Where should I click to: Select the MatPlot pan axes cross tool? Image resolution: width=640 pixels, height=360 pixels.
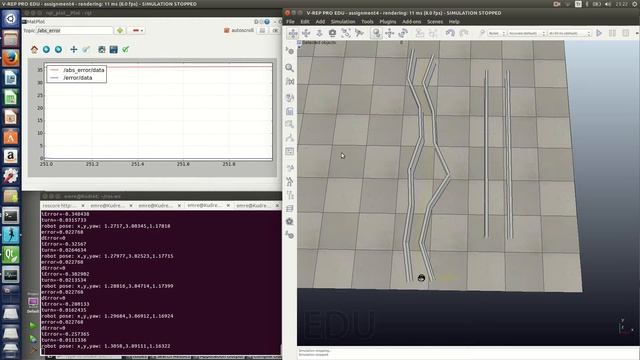click(73, 49)
